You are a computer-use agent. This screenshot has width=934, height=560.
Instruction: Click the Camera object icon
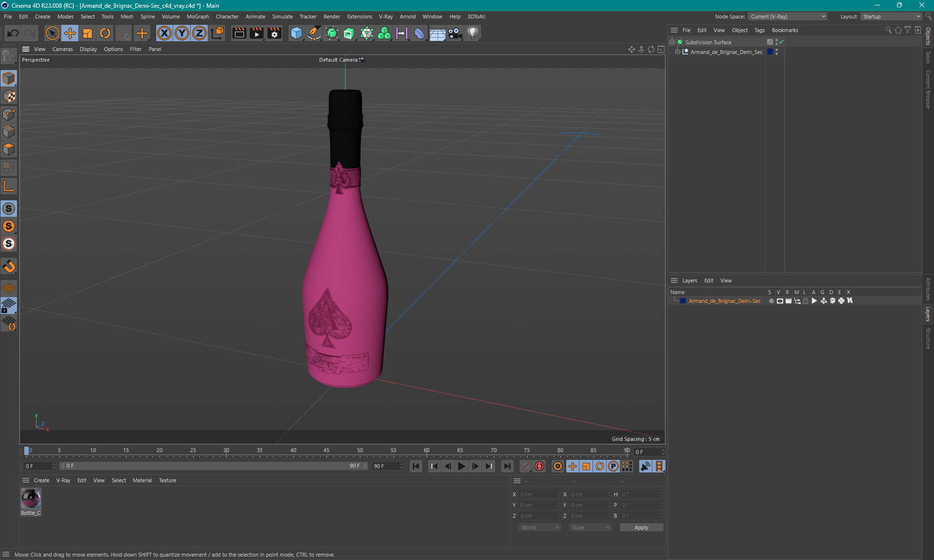[455, 33]
